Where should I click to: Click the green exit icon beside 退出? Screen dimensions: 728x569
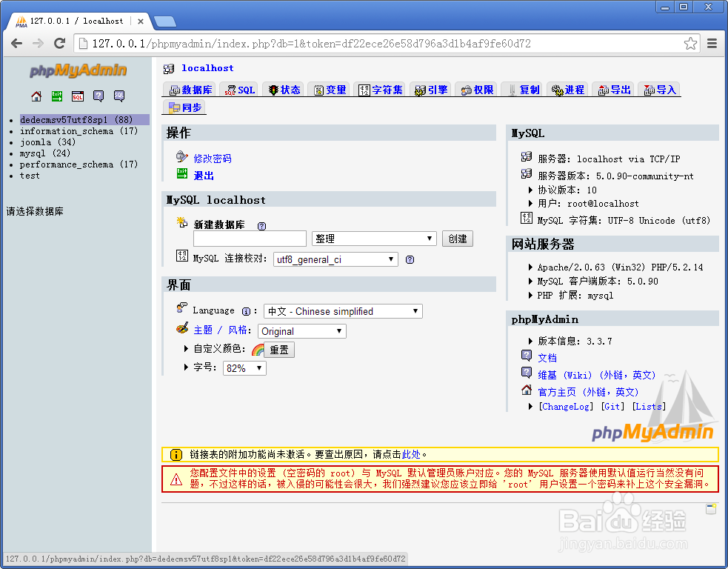[182, 173]
